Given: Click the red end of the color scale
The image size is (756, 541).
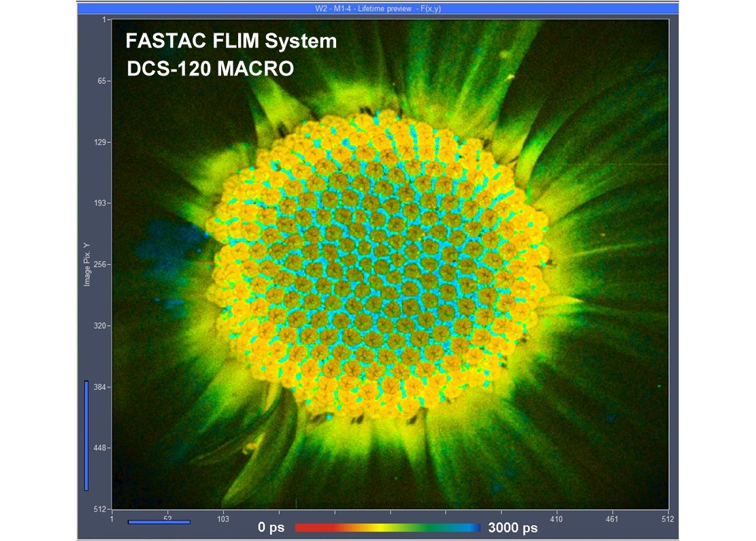Looking at the screenshot, I should coord(305,526).
